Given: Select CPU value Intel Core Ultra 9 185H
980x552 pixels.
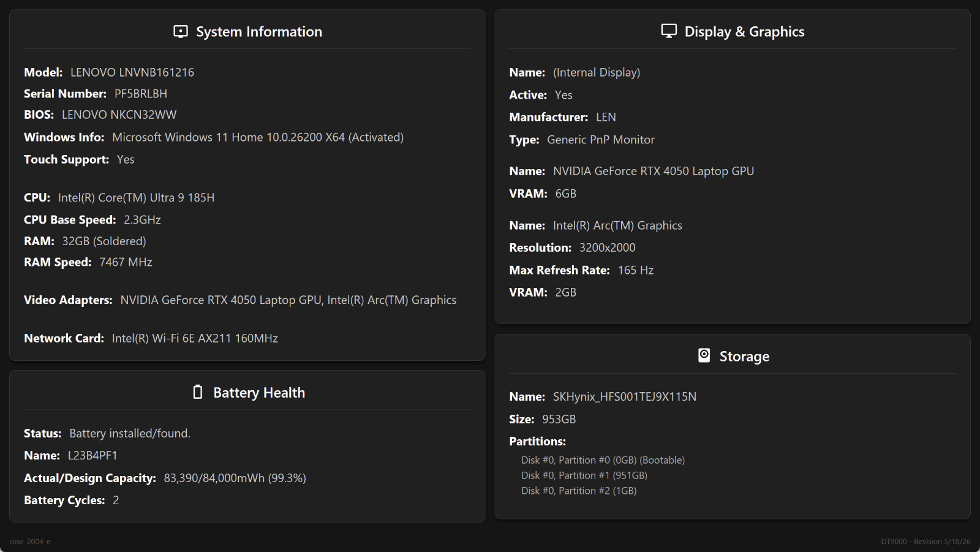Looking at the screenshot, I should tap(136, 198).
